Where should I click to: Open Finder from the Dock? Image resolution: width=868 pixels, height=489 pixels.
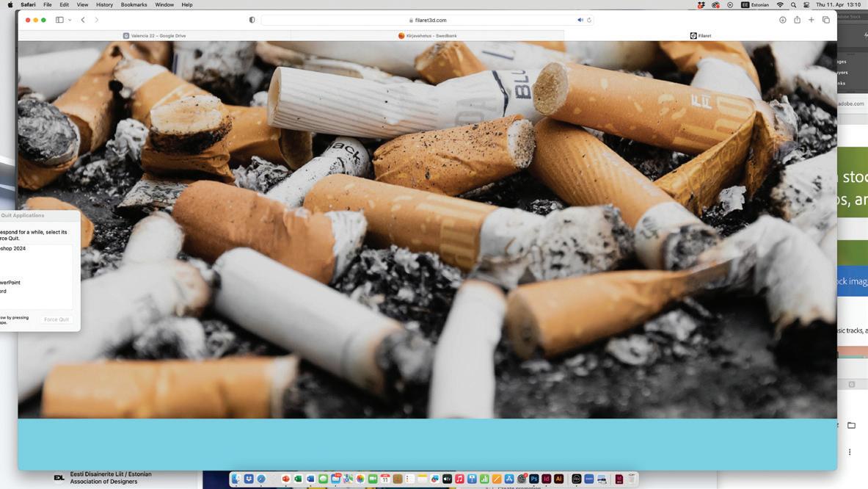tap(236, 479)
